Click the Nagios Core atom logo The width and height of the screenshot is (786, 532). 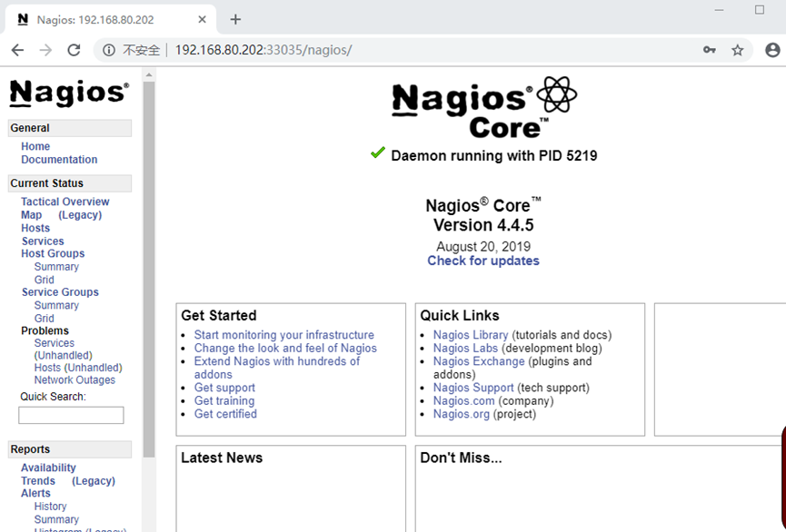[x=557, y=94]
